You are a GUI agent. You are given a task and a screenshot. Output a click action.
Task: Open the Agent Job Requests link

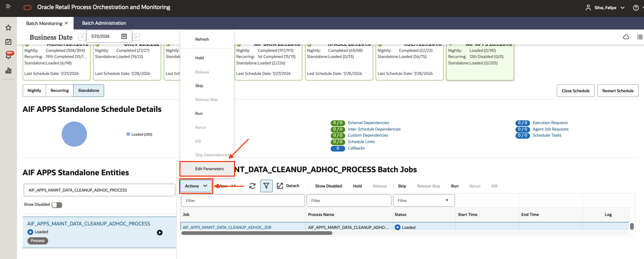tap(550, 129)
